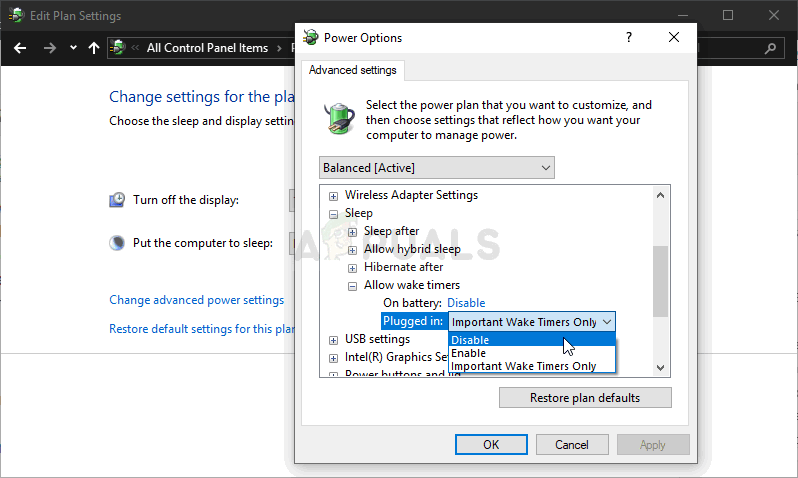Choose Important Wake Timers Only from the dropdown list
The width and height of the screenshot is (798, 478).
tap(532, 366)
